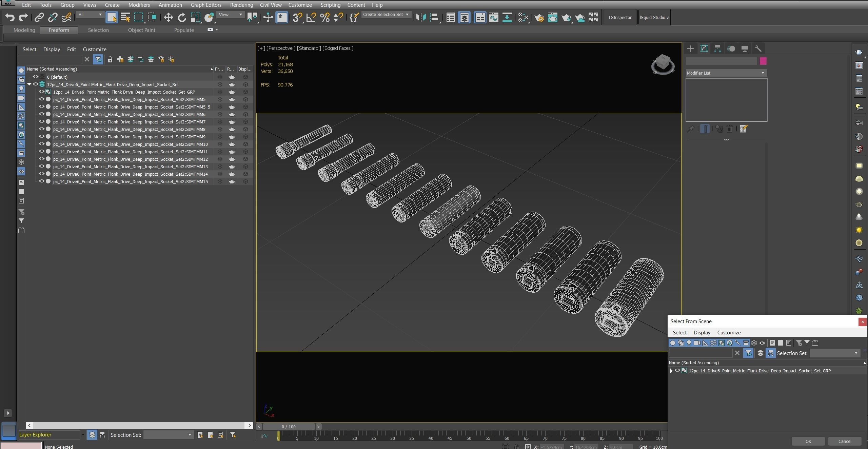The width and height of the screenshot is (868, 449).
Task: Switch to the Modeling ribbon tab
Action: point(24,30)
